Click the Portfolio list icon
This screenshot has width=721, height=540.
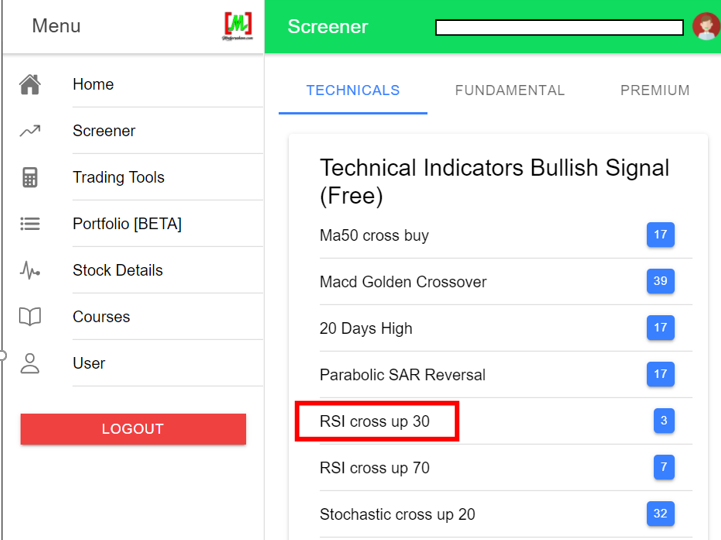pyautogui.click(x=30, y=224)
